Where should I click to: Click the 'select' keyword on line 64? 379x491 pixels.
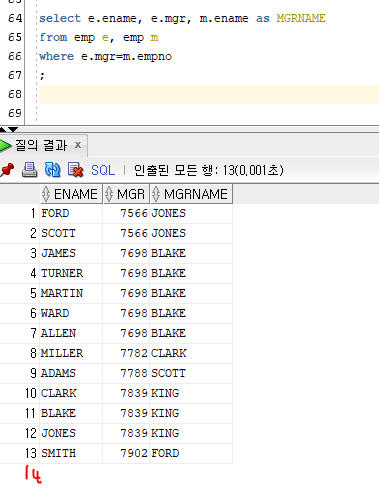point(60,18)
